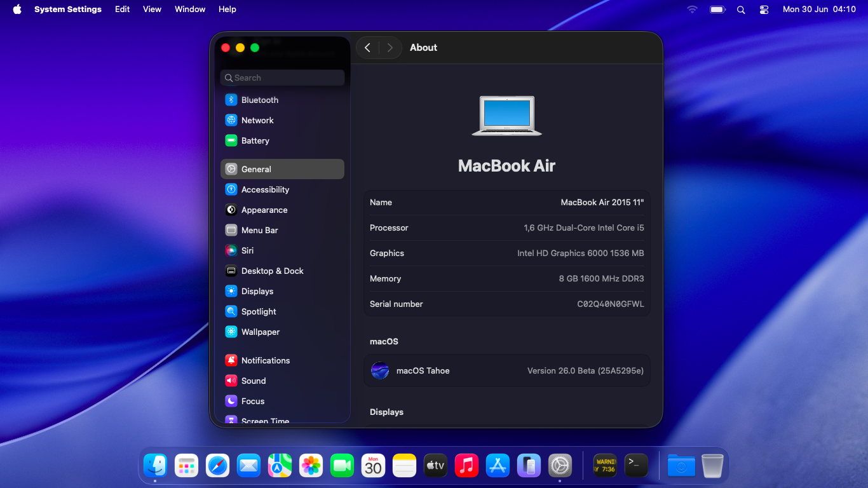This screenshot has width=868, height=488.
Task: Select Sound in the sidebar
Action: [x=282, y=381]
